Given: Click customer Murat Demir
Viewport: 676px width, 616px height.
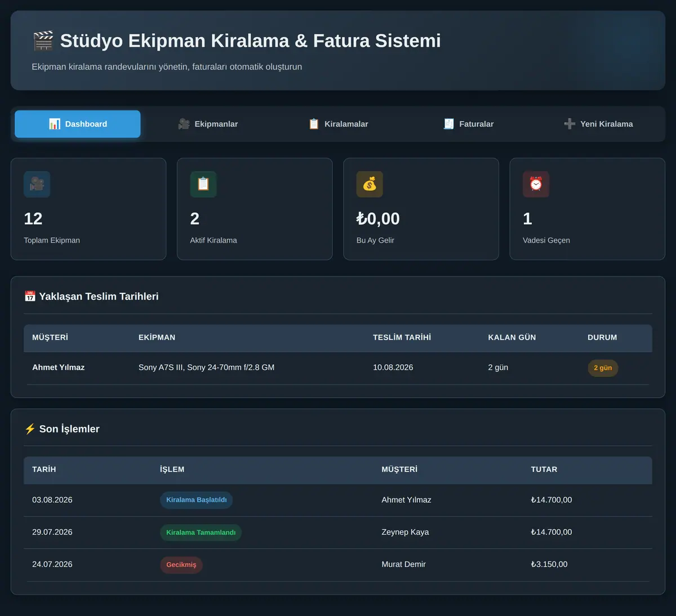Looking at the screenshot, I should pos(404,564).
